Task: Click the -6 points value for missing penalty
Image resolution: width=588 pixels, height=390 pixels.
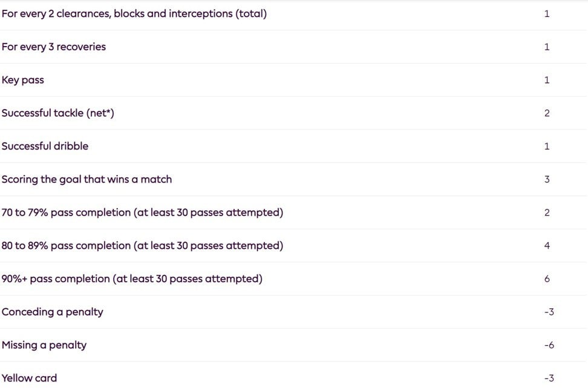Action: (x=549, y=345)
